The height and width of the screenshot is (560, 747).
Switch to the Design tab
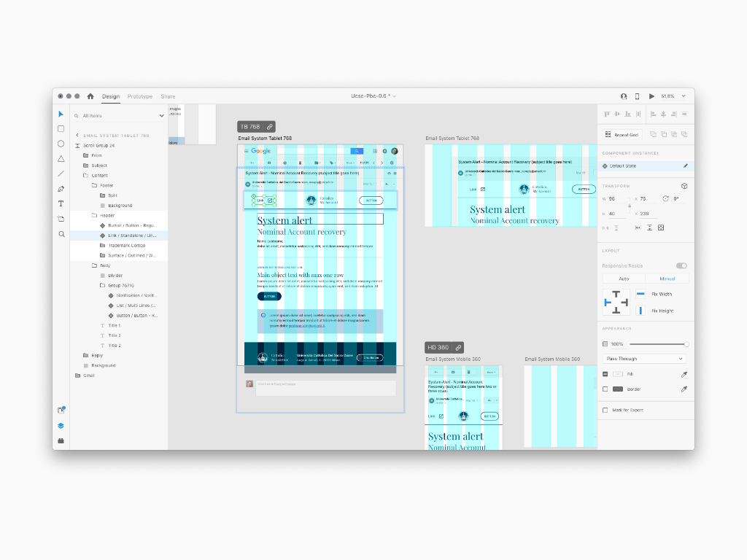click(111, 96)
